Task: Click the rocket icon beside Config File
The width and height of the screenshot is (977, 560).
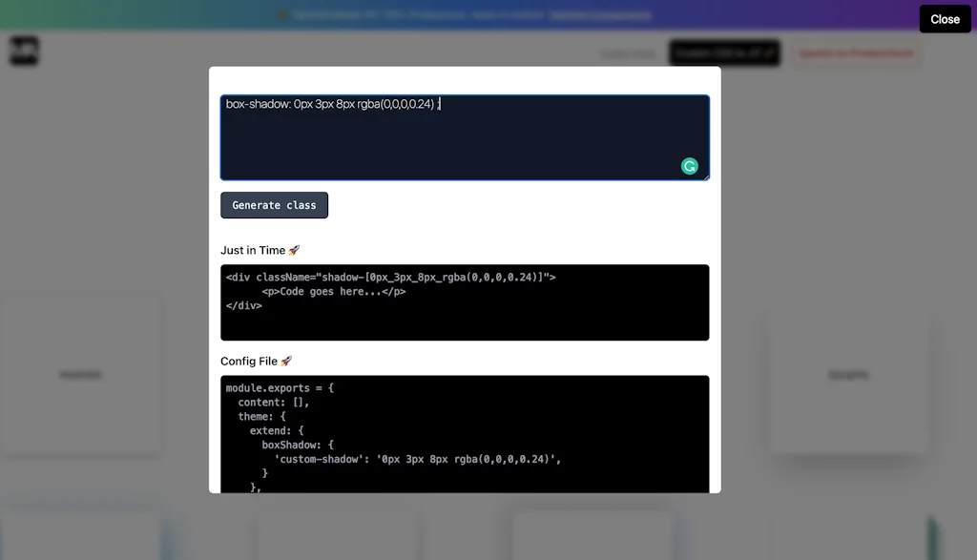Action: pos(285,361)
